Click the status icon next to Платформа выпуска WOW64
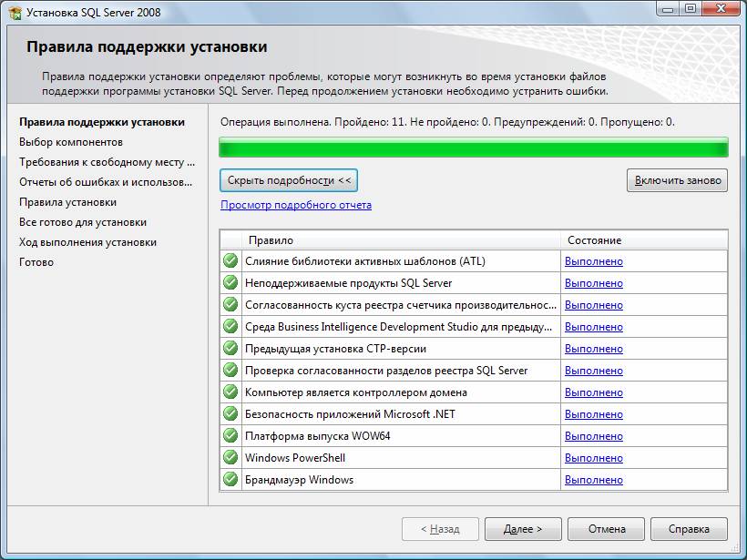Viewport: 747px width, 560px height. pos(230,436)
